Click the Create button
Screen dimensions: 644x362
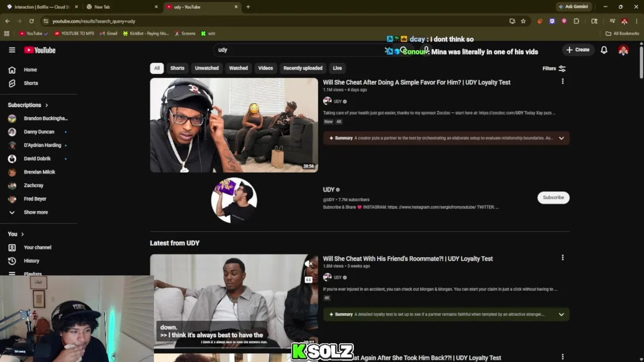[x=578, y=50]
